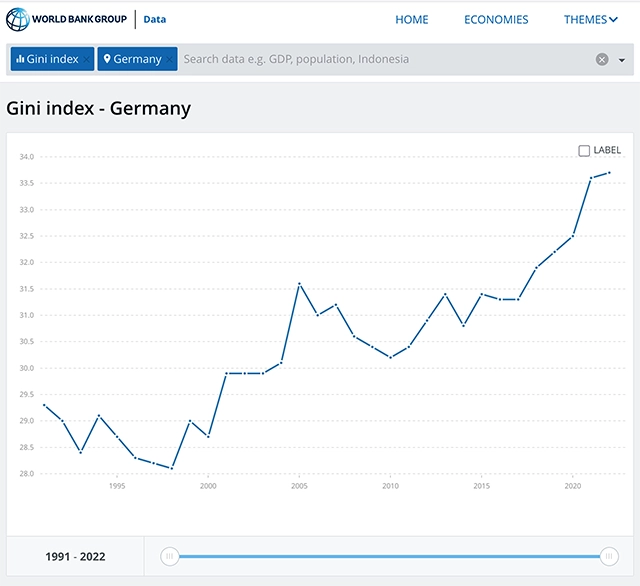Grab the right year range slider handle
640x586 pixels.
pos(609,556)
